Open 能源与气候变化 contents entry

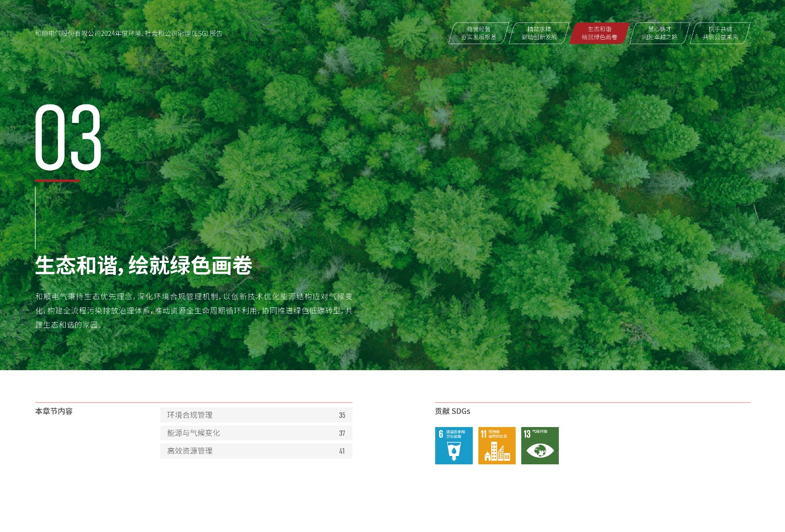[193, 433]
